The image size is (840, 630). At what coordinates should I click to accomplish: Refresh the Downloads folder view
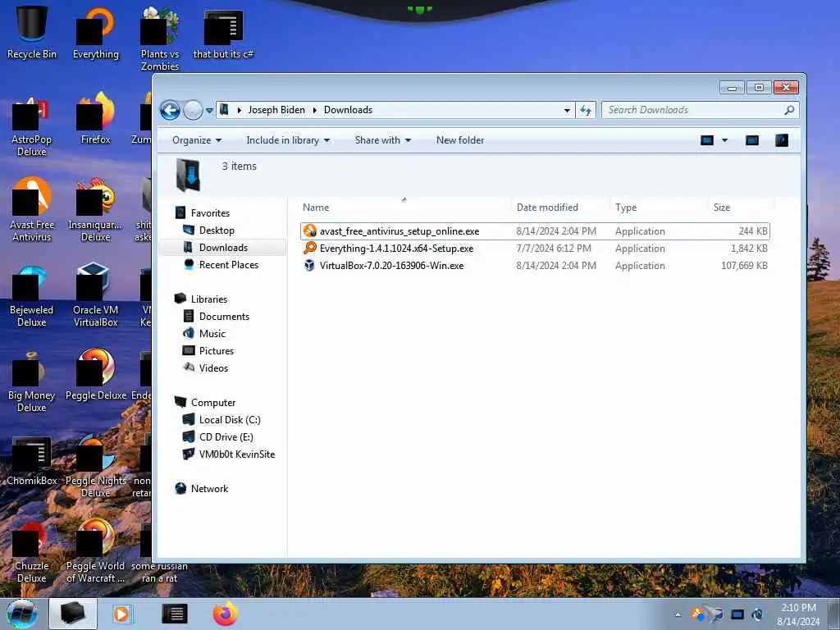tap(586, 111)
